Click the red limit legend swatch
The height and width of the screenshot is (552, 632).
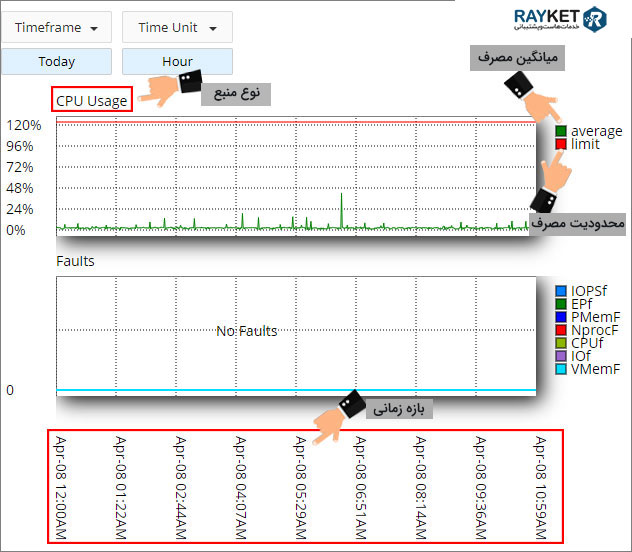(x=561, y=144)
